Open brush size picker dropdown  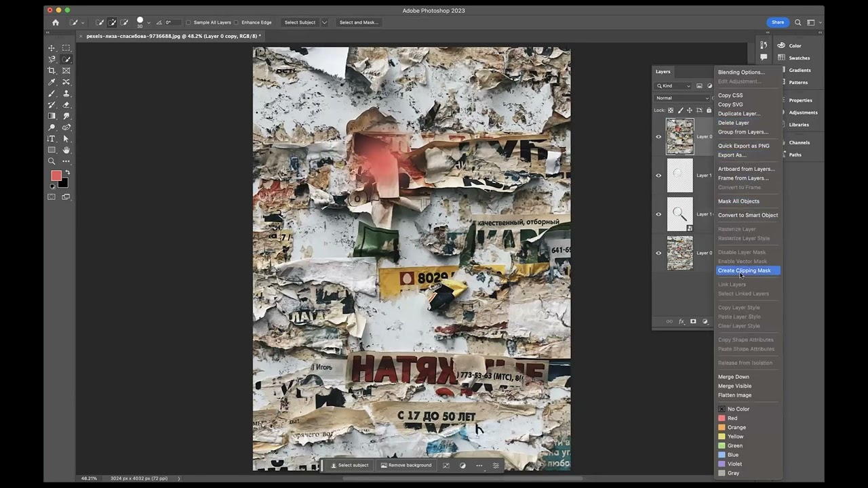click(149, 23)
